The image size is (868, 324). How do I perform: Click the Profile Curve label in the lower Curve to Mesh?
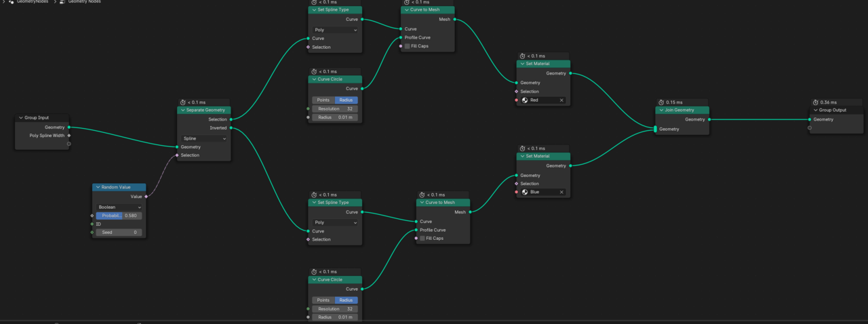[x=434, y=230]
